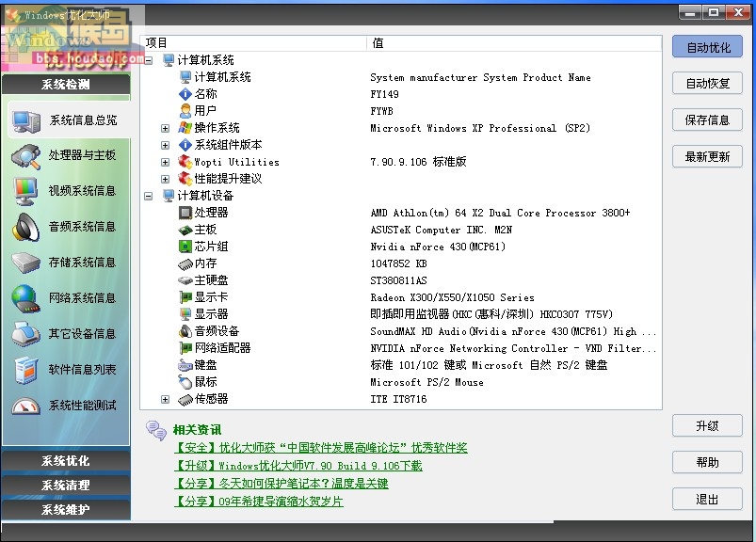Image resolution: width=756 pixels, height=542 pixels.
Task: Select 音频系统信息 speaker icon
Action: (x=26, y=228)
